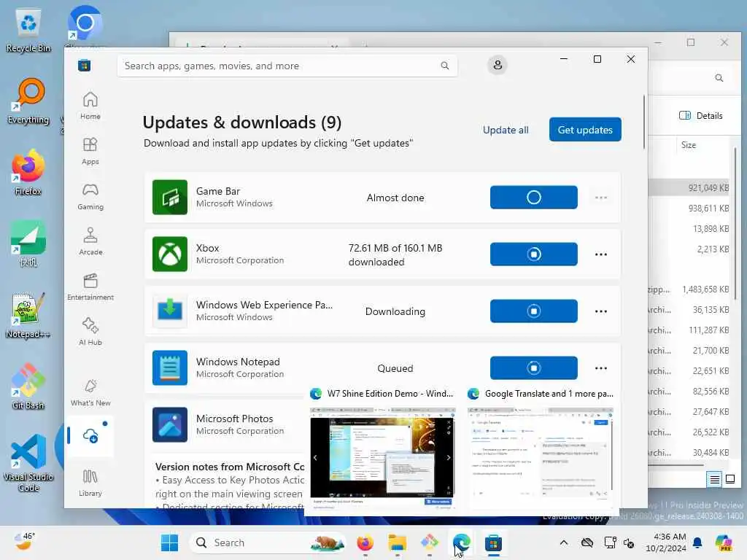Open Firefox from the taskbar
Viewport: 747px width, 560px height.
click(365, 542)
